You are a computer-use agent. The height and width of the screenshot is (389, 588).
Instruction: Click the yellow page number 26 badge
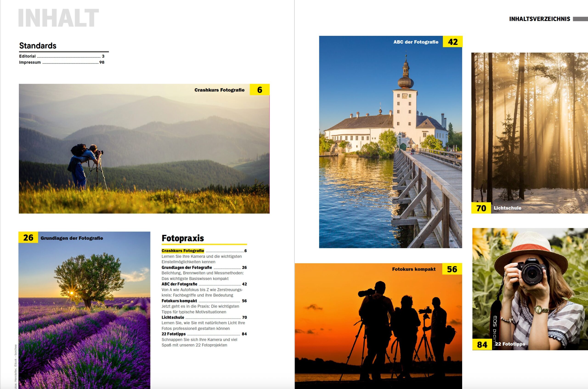click(28, 237)
